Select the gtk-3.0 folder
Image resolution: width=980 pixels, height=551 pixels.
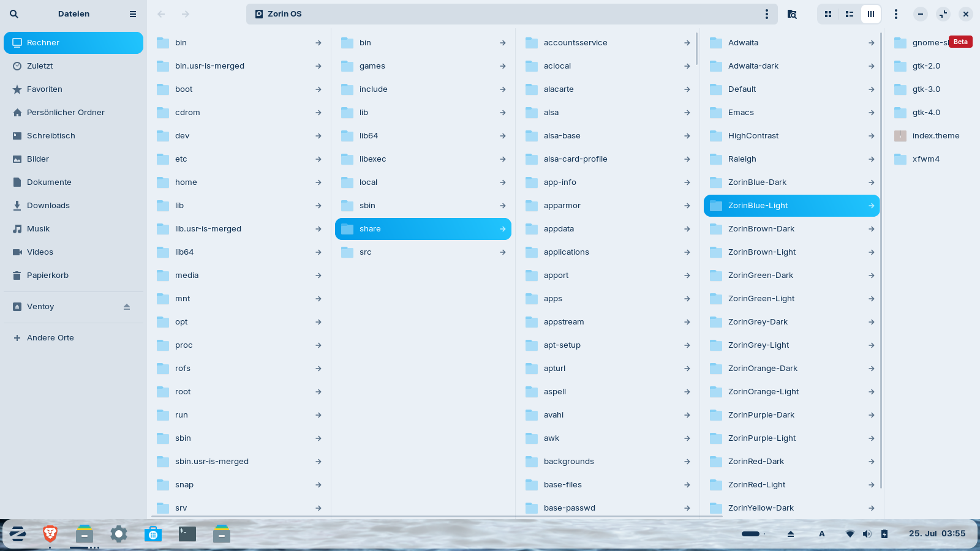pos(934,89)
